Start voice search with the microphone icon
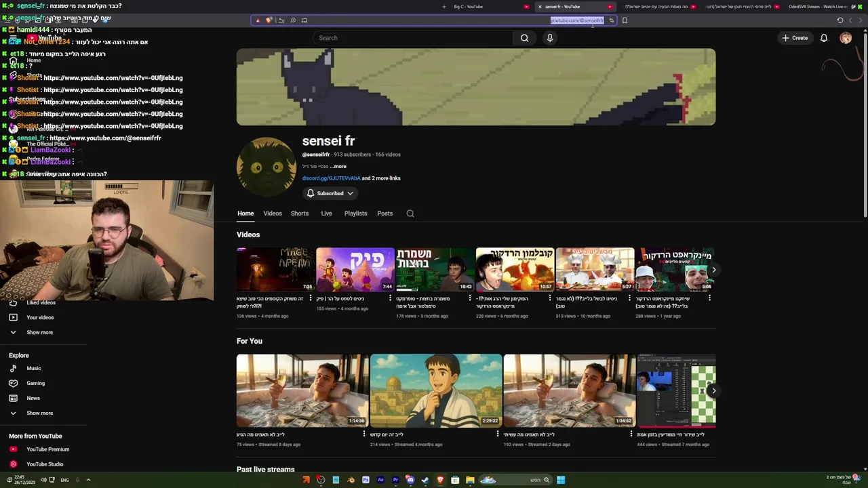This screenshot has height=488, width=868. pyautogui.click(x=550, y=38)
